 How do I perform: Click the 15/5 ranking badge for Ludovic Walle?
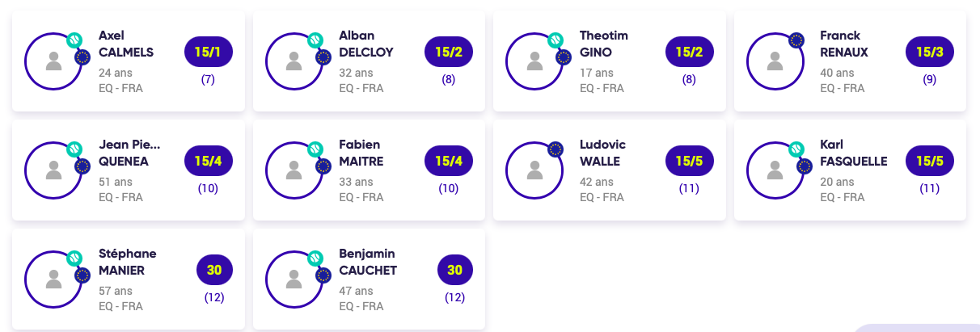(x=690, y=162)
